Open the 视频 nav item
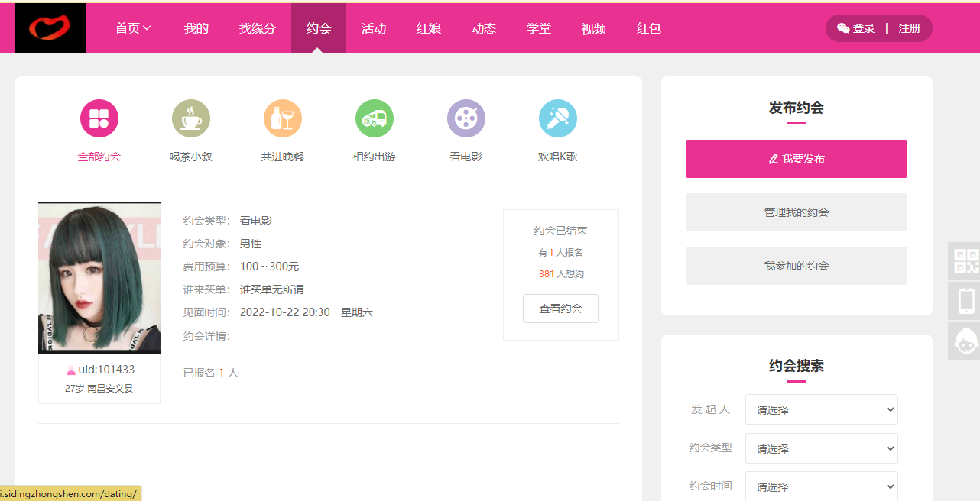 click(x=594, y=28)
